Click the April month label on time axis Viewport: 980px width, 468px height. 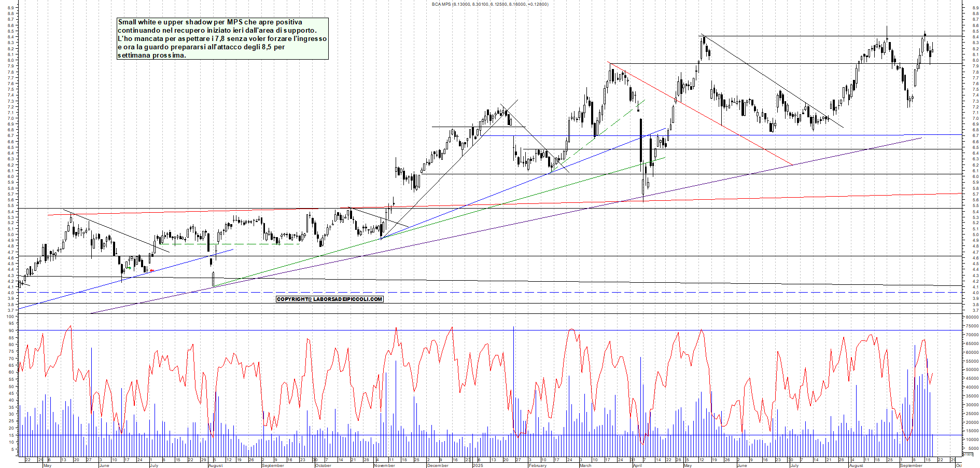point(637,465)
